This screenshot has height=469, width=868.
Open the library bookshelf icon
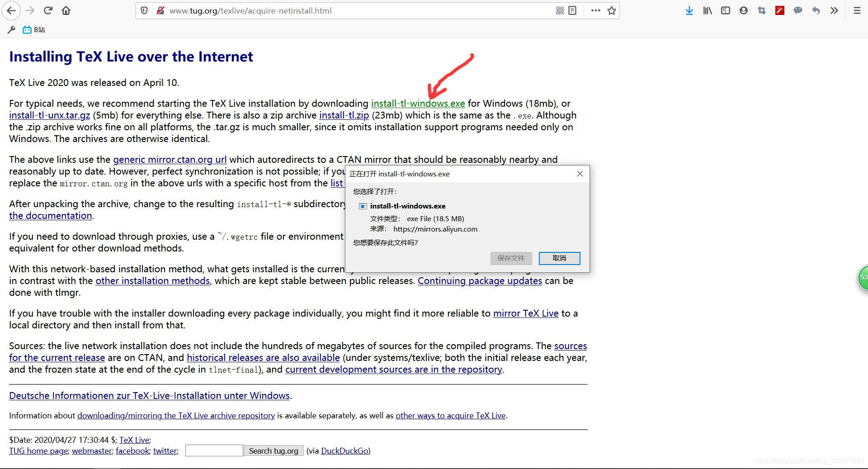[x=708, y=10]
